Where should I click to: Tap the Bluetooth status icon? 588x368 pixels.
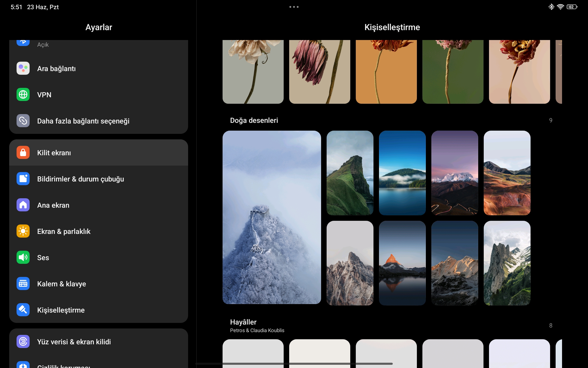(x=551, y=7)
